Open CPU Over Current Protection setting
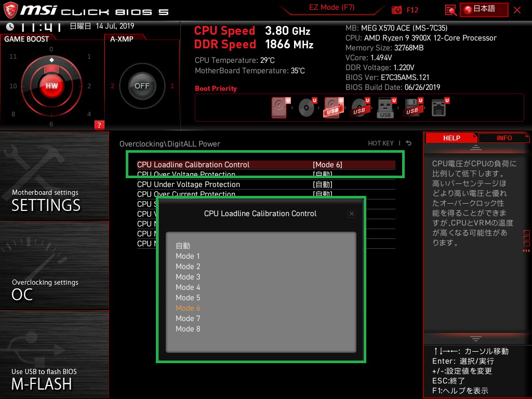Screen dimensions: 532x399 [x=266, y=193]
